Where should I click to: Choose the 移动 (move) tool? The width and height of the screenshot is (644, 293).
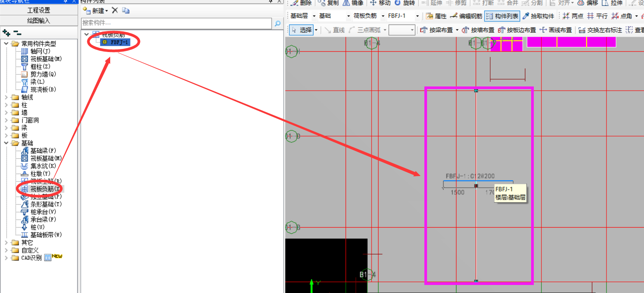click(380, 3)
